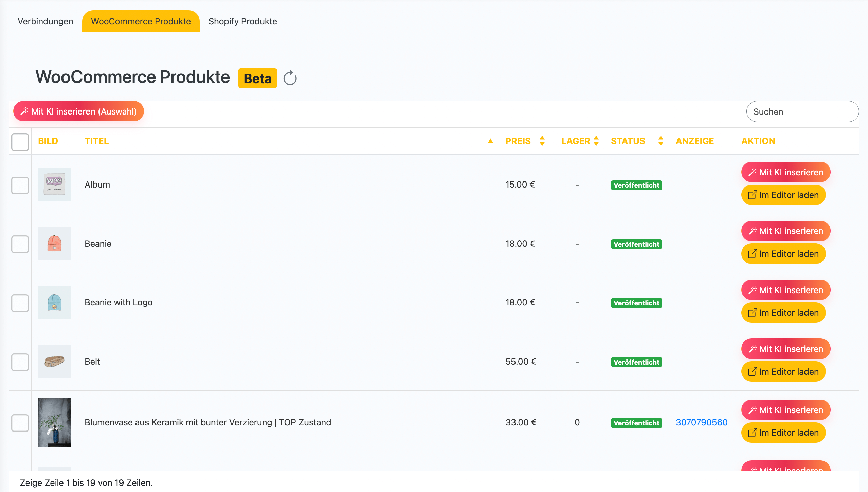
Task: Click the blue Beanie with Logo image
Action: [x=54, y=302]
